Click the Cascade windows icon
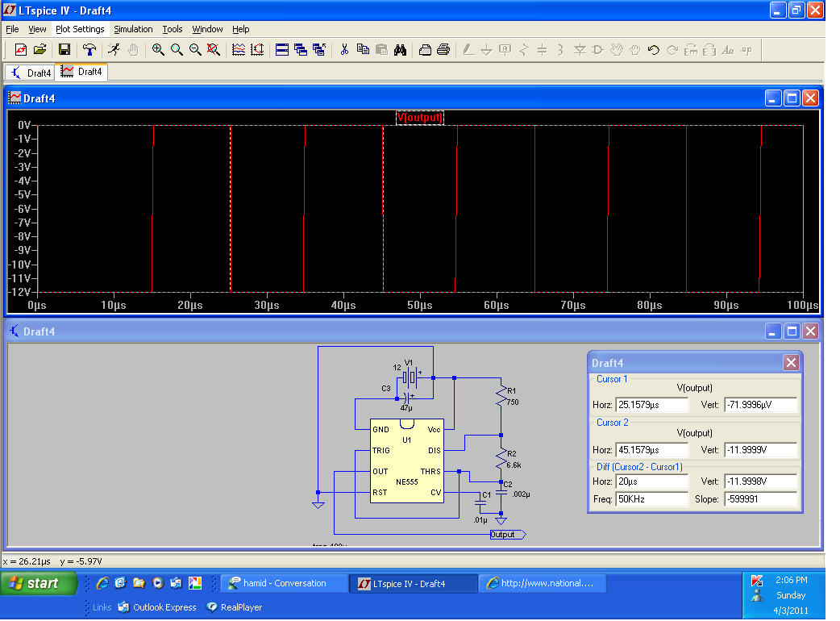This screenshot has width=840, height=621. pyautogui.click(x=301, y=50)
